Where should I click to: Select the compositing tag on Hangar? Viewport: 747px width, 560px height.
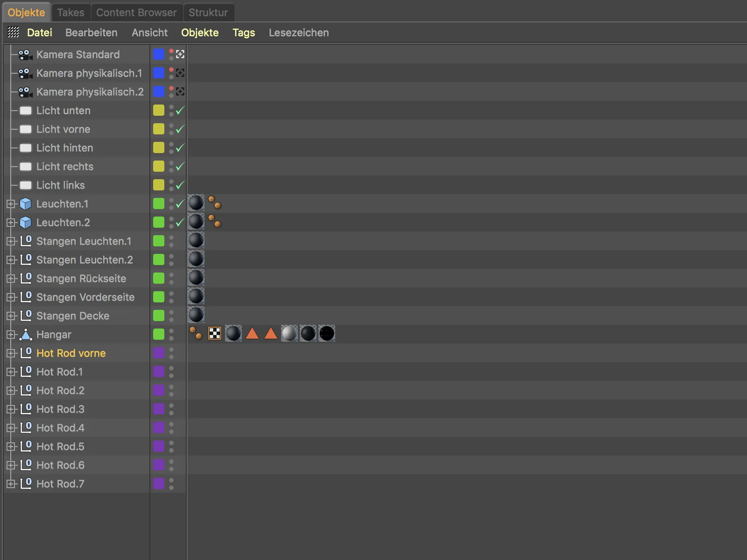click(196, 333)
